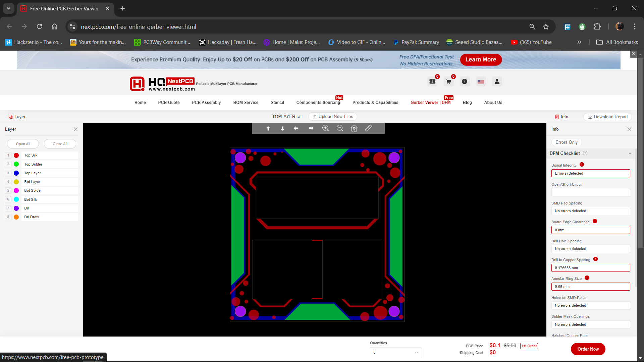Pan the PCB view up with the up arrow

click(268, 128)
